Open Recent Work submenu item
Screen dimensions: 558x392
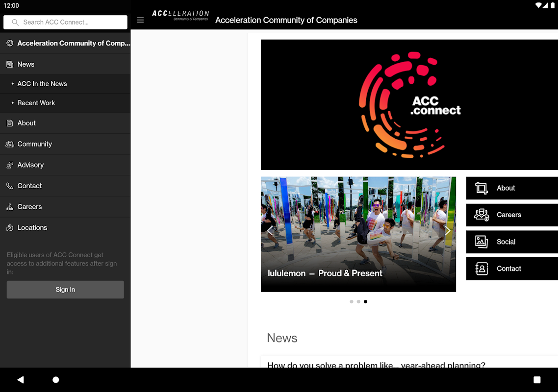coord(65,103)
